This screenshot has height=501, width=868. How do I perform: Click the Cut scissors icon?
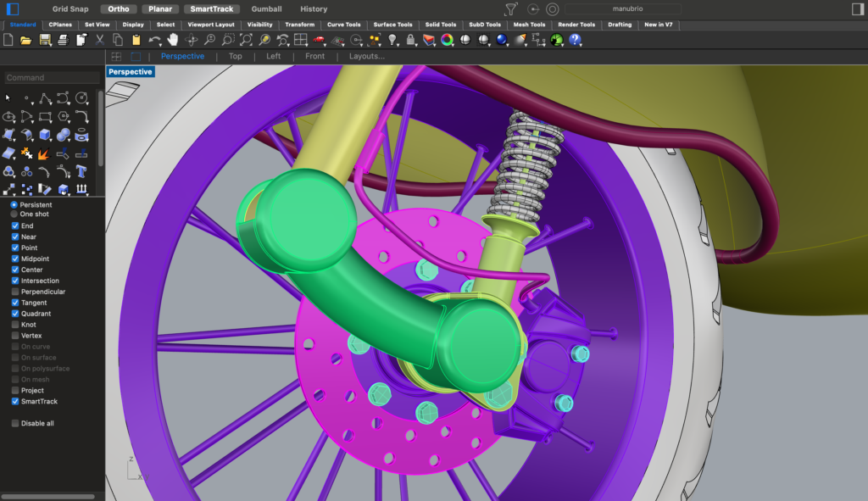coord(100,40)
